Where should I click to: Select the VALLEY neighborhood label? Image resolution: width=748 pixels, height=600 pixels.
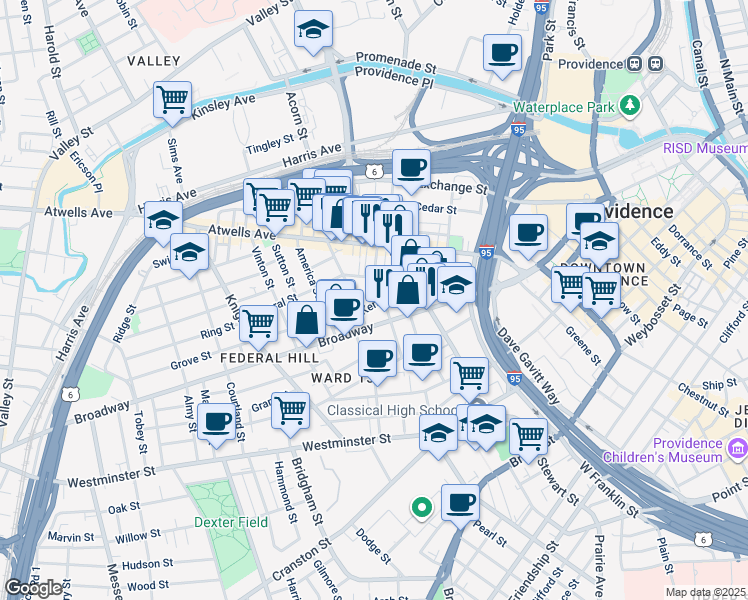pyautogui.click(x=154, y=61)
